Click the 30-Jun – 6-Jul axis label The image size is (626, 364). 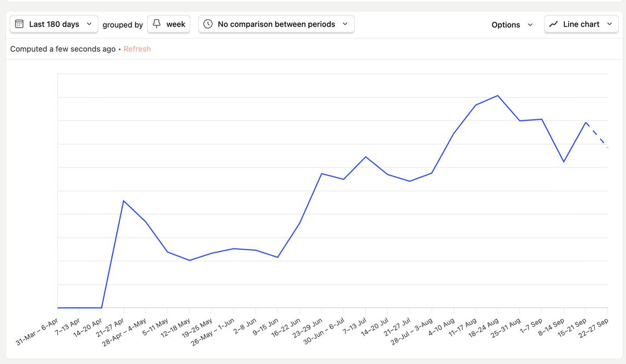(323, 330)
